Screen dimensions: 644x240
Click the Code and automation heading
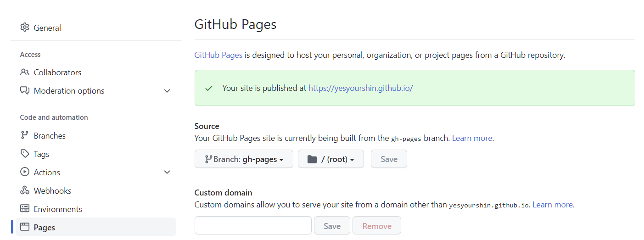click(54, 117)
